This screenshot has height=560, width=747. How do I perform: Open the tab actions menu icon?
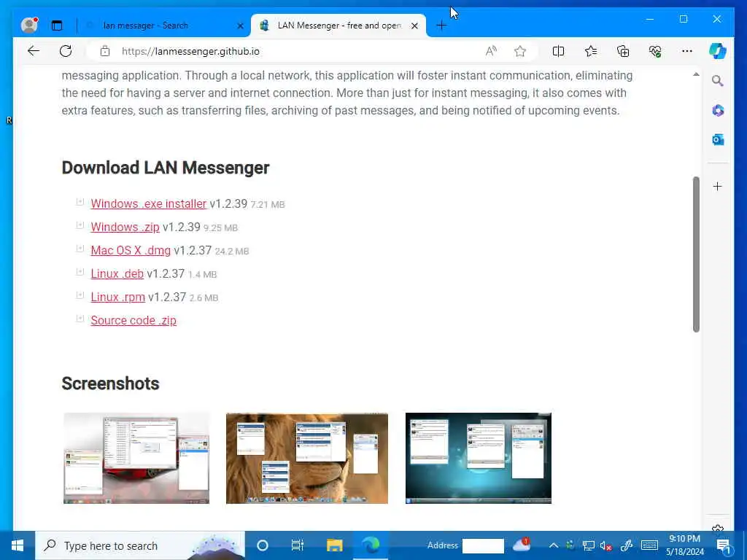[57, 26]
